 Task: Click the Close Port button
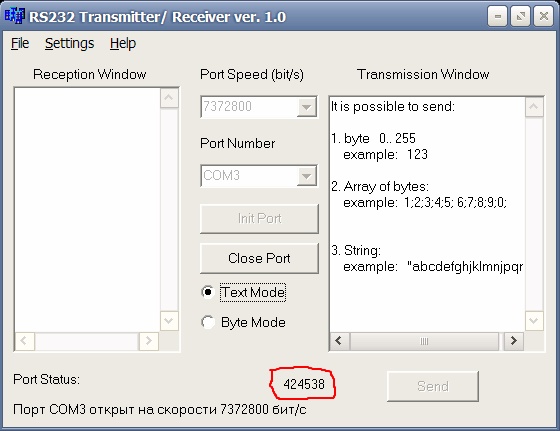tap(259, 258)
